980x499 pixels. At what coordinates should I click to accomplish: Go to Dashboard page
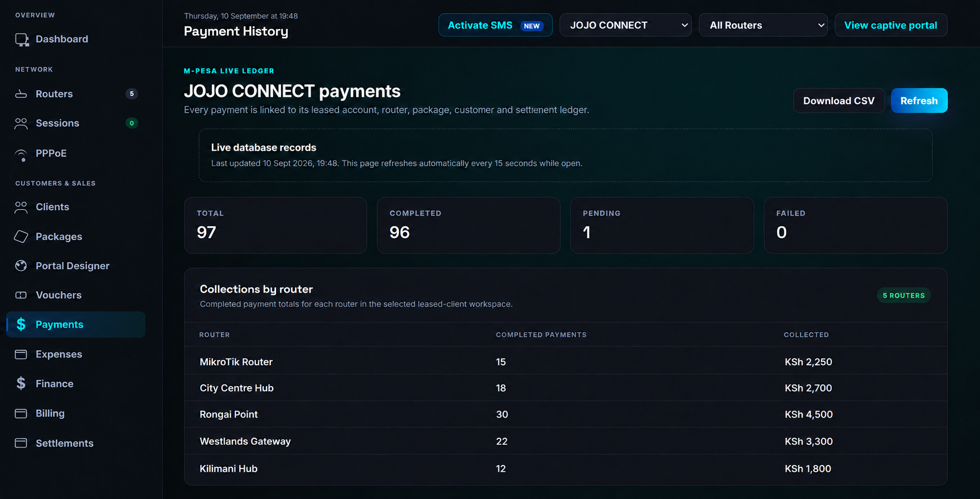pyautogui.click(x=62, y=39)
